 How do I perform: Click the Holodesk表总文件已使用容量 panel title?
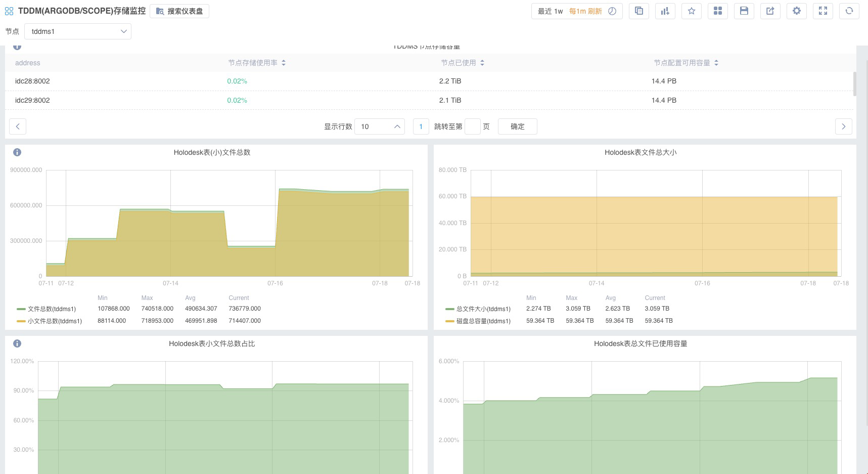pyautogui.click(x=641, y=343)
